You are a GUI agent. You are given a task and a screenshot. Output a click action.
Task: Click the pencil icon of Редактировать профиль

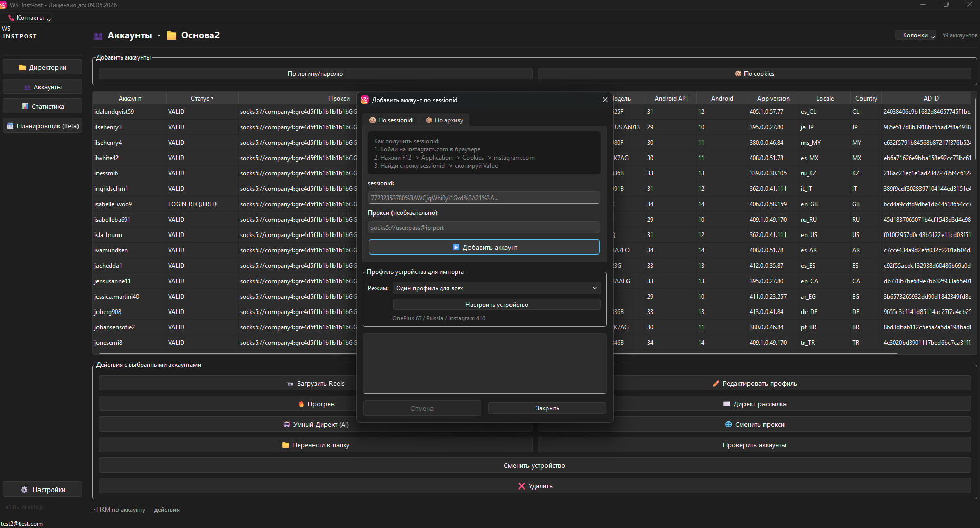pos(716,383)
